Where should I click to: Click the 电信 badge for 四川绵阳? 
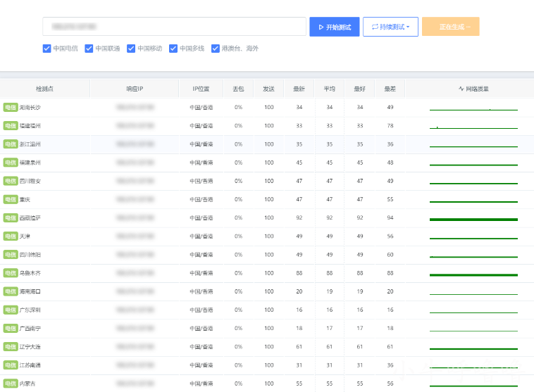click(11, 255)
